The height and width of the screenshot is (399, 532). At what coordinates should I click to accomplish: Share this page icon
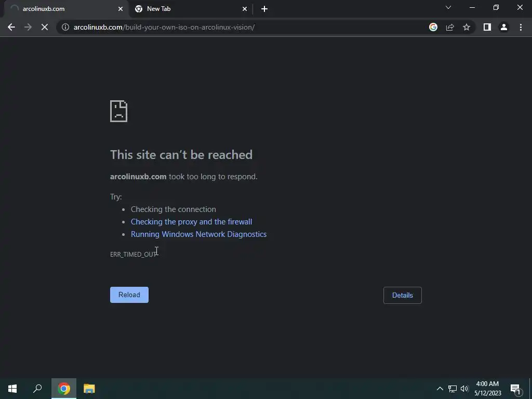pyautogui.click(x=450, y=27)
